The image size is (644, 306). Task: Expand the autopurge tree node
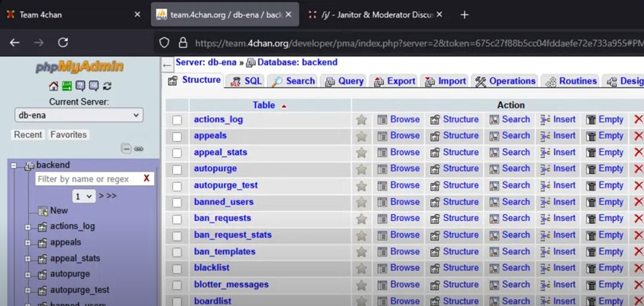pyautogui.click(x=27, y=274)
